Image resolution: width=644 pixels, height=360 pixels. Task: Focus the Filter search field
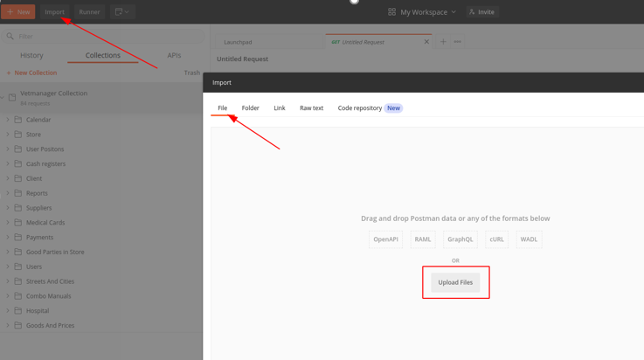point(103,36)
